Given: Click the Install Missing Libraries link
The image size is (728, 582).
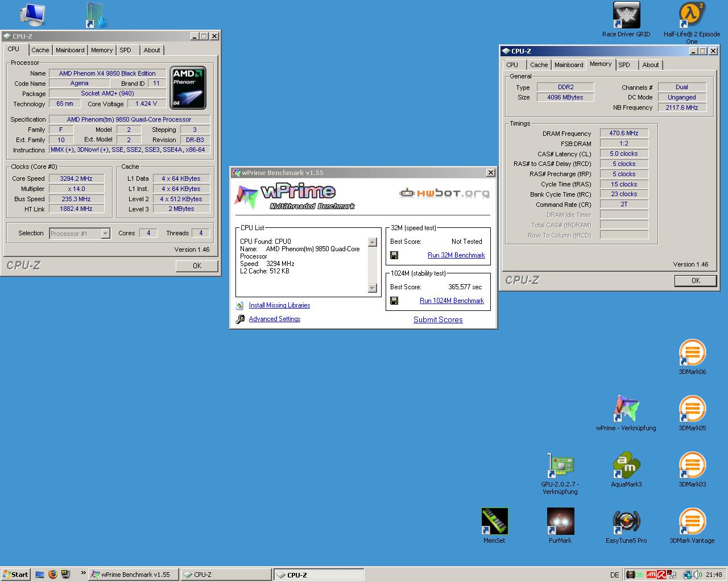Looking at the screenshot, I should (x=279, y=306).
